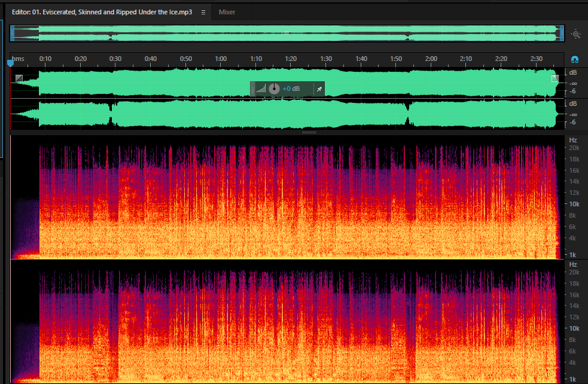Click the left handle of the overview navigator

pos(12,33)
